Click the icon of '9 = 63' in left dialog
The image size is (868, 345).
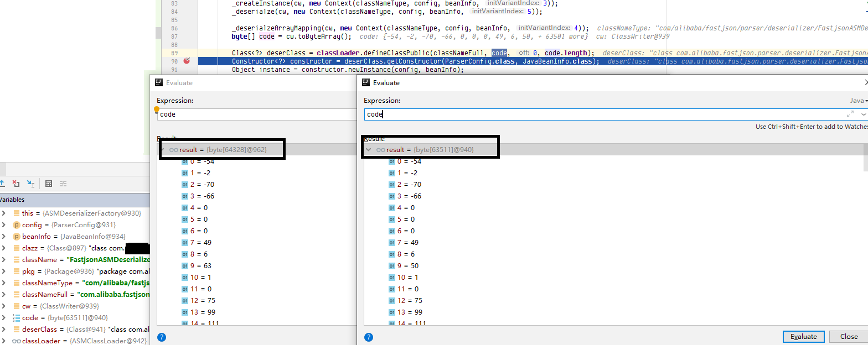coord(185,266)
